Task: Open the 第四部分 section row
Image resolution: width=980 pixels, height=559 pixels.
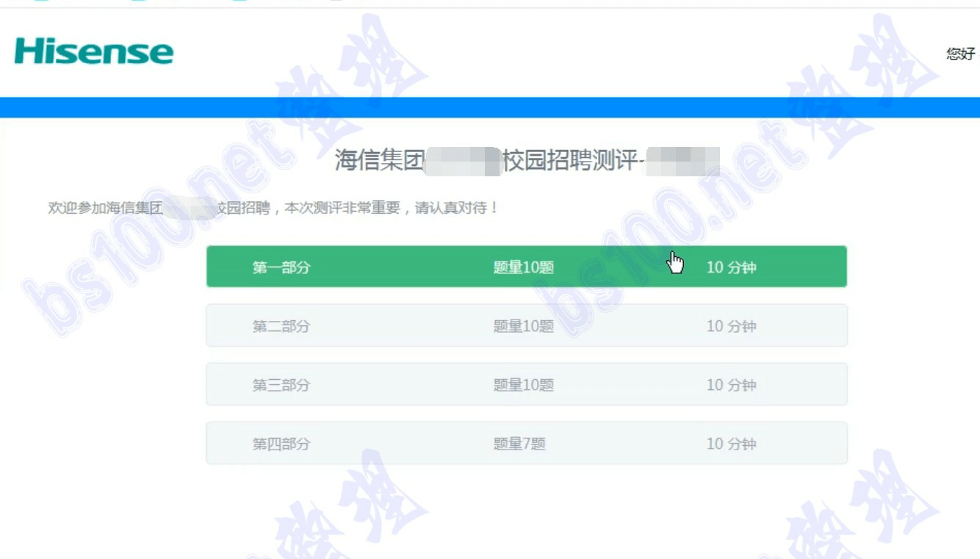Action: (x=527, y=443)
